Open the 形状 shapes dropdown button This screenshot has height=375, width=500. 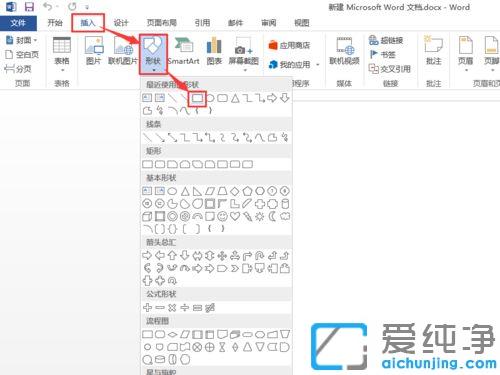[153, 54]
